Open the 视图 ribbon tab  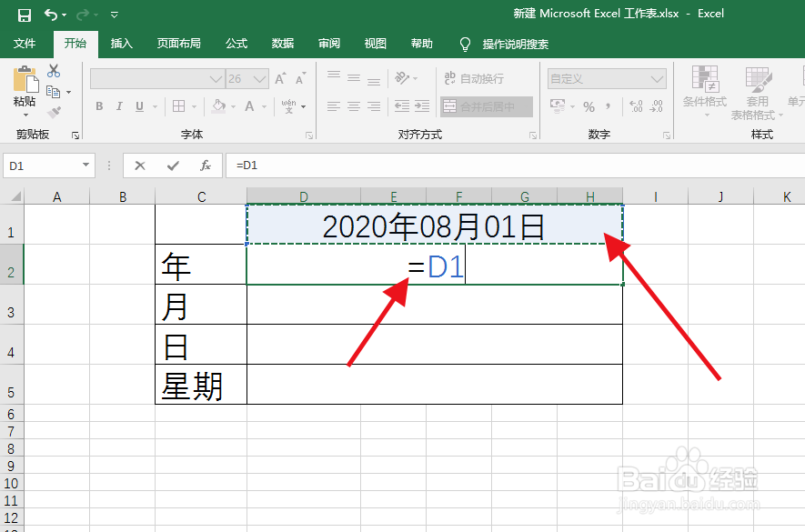click(x=375, y=43)
